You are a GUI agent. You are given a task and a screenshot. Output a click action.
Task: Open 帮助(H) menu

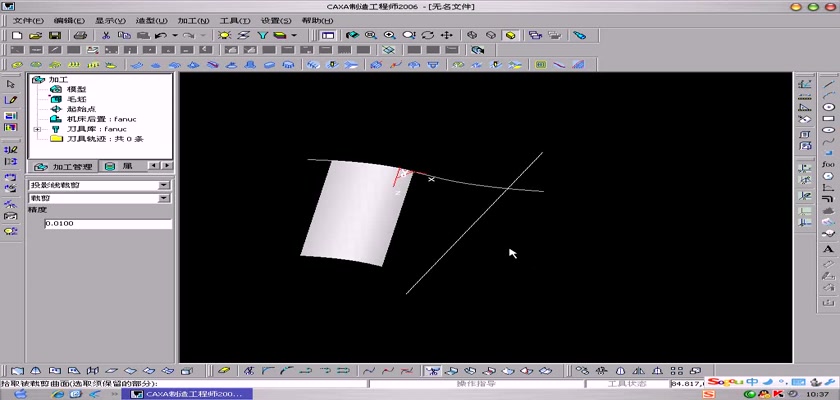pos(317,20)
